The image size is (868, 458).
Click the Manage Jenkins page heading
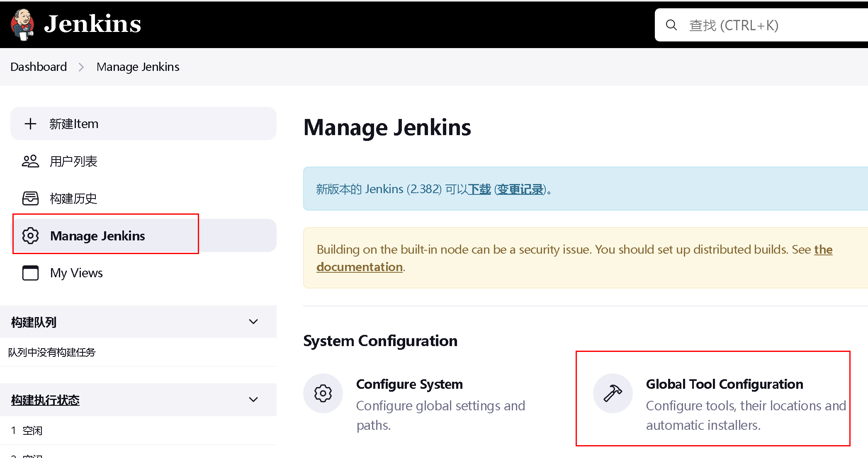pos(387,128)
